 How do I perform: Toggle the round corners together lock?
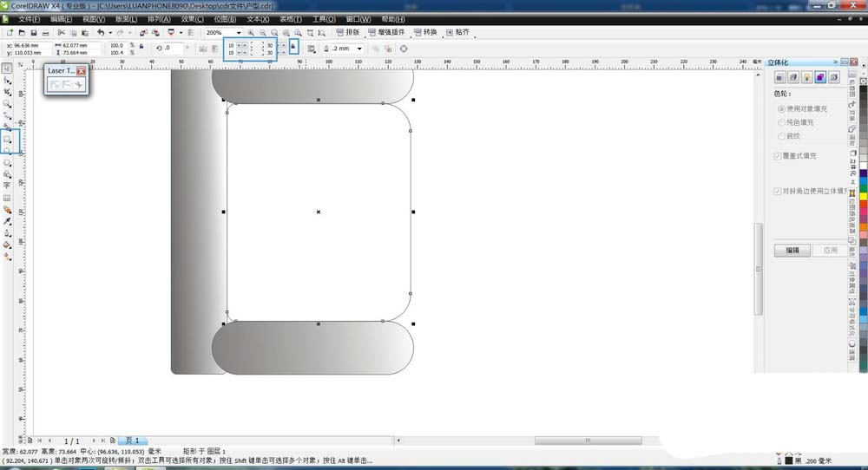(293, 48)
